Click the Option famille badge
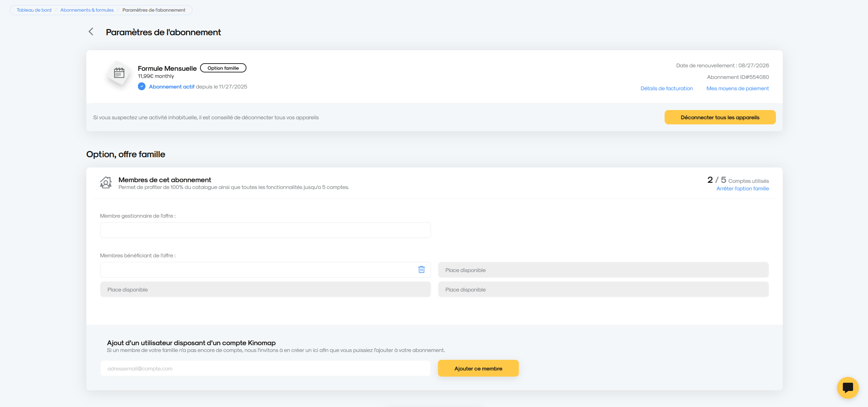The height and width of the screenshot is (407, 868). tap(223, 68)
